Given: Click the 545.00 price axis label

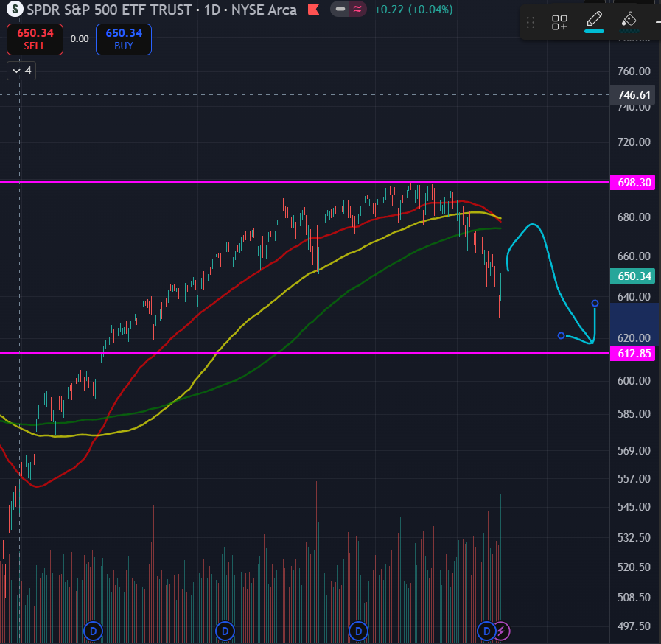Looking at the screenshot, I should click(x=634, y=507).
